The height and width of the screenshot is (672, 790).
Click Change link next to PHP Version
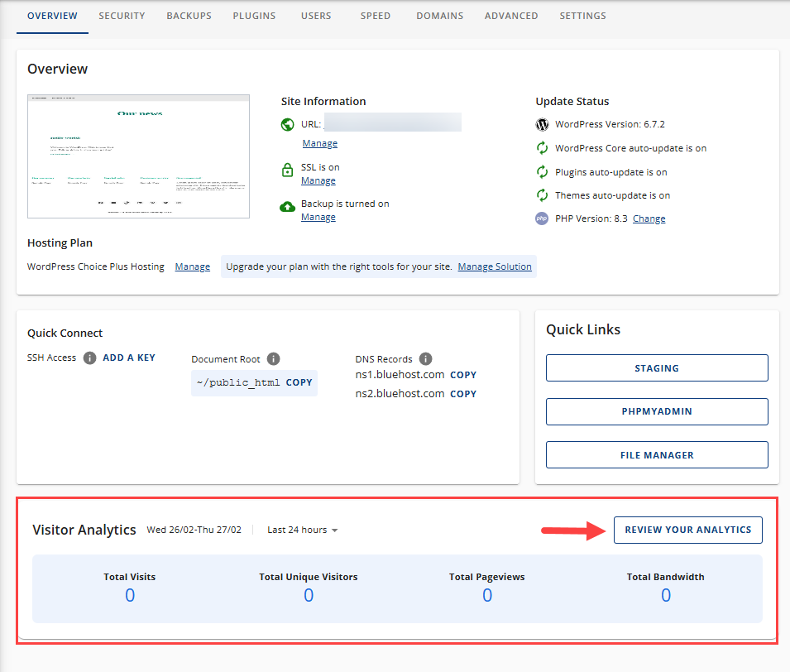pos(649,218)
